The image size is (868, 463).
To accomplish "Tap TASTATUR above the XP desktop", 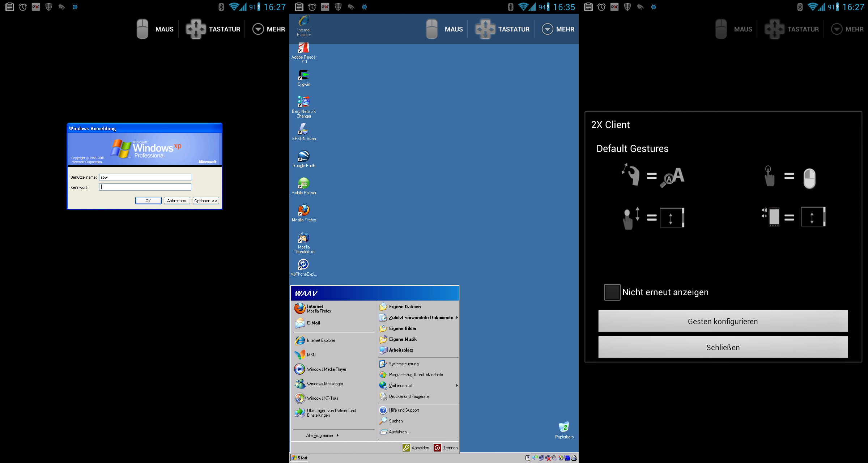I will pos(502,29).
